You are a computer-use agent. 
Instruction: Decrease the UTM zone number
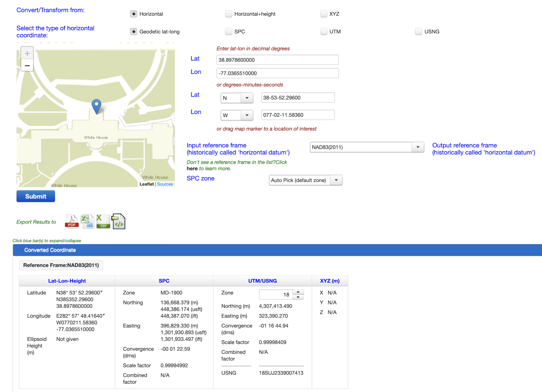point(298,297)
